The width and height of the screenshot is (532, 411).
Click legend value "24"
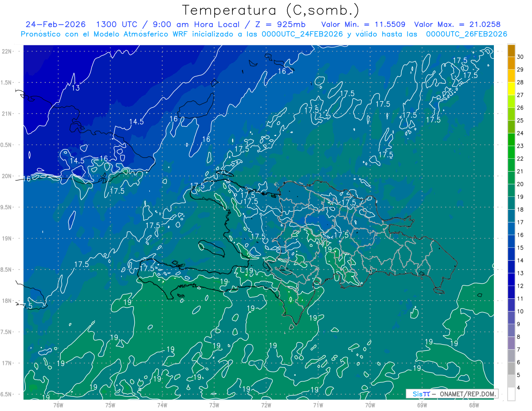[x=520, y=133]
